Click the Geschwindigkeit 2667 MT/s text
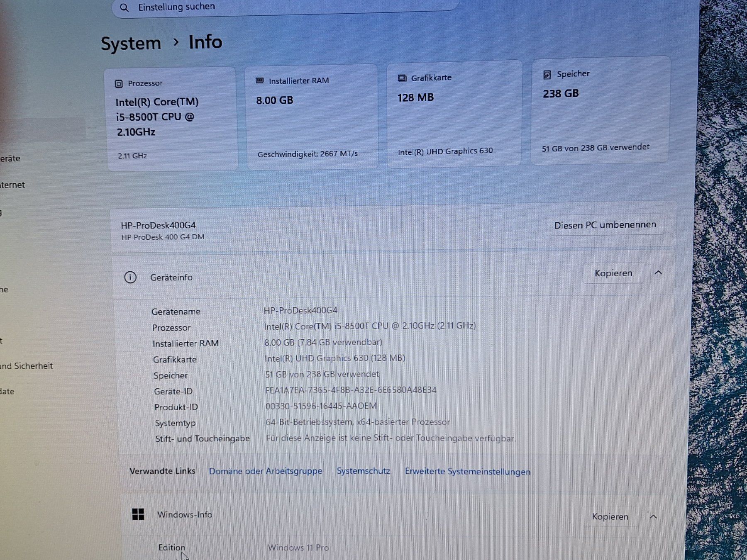The height and width of the screenshot is (560, 747). pos(308,154)
